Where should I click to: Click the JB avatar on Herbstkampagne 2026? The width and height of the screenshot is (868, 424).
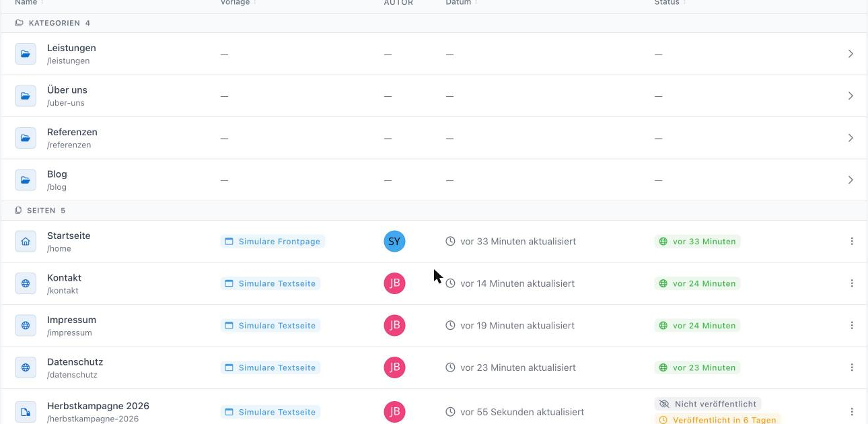[395, 412]
